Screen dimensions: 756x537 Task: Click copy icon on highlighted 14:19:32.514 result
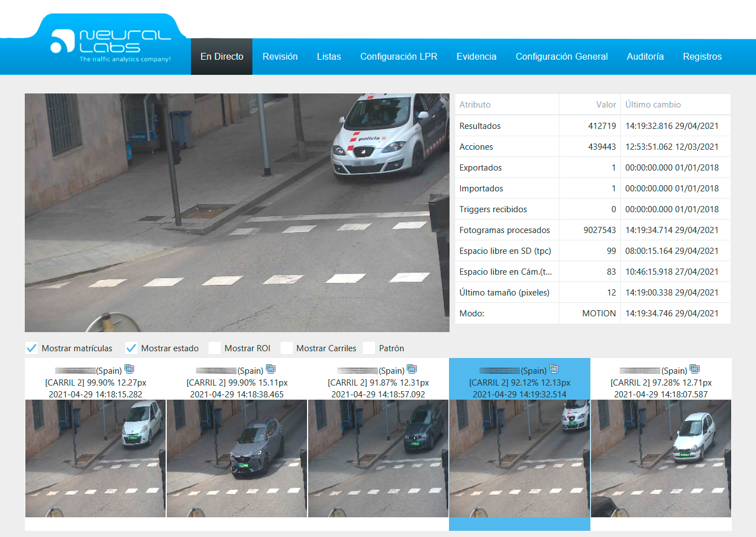click(554, 369)
